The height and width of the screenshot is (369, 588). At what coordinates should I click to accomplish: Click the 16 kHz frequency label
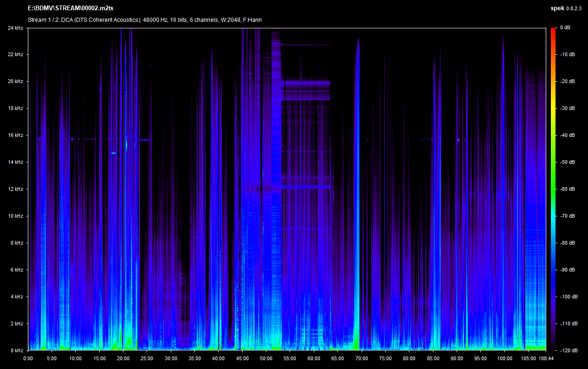pos(15,136)
